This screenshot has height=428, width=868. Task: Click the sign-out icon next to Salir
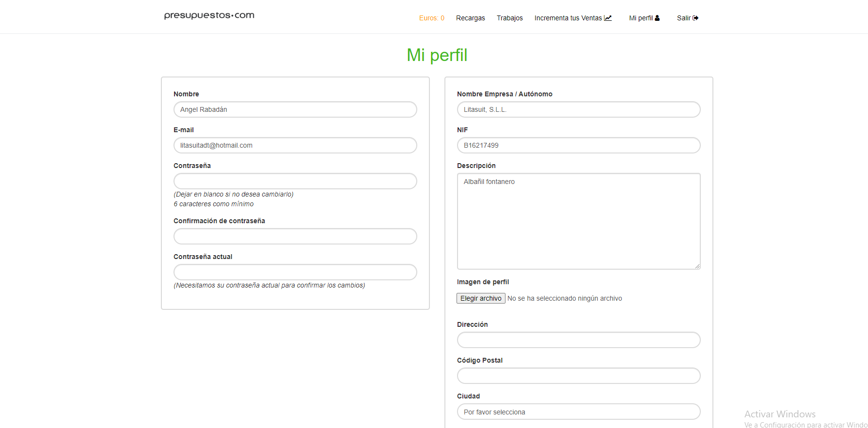[x=695, y=18]
